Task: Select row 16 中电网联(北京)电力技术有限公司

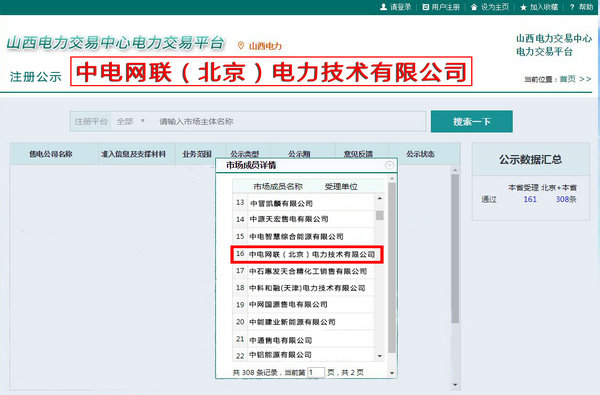Action: pyautogui.click(x=307, y=254)
